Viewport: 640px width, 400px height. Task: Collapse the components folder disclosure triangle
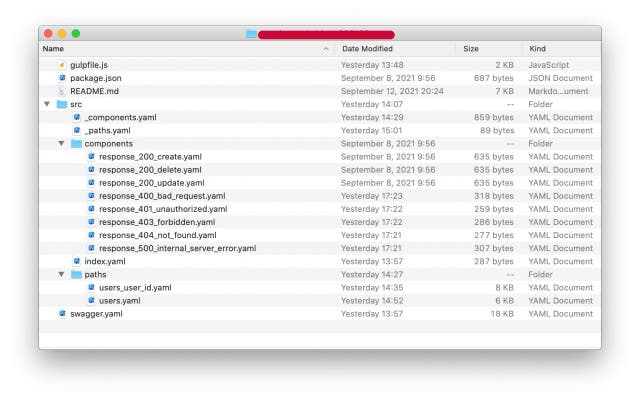61,143
